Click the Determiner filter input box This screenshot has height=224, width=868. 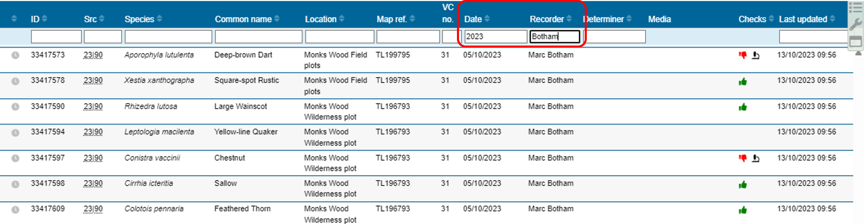(614, 36)
